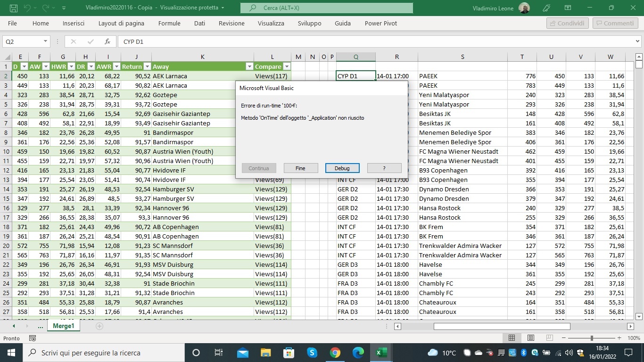The image size is (644, 362).
Task: Open the AWR column filter dropdown
Action: click(116, 66)
